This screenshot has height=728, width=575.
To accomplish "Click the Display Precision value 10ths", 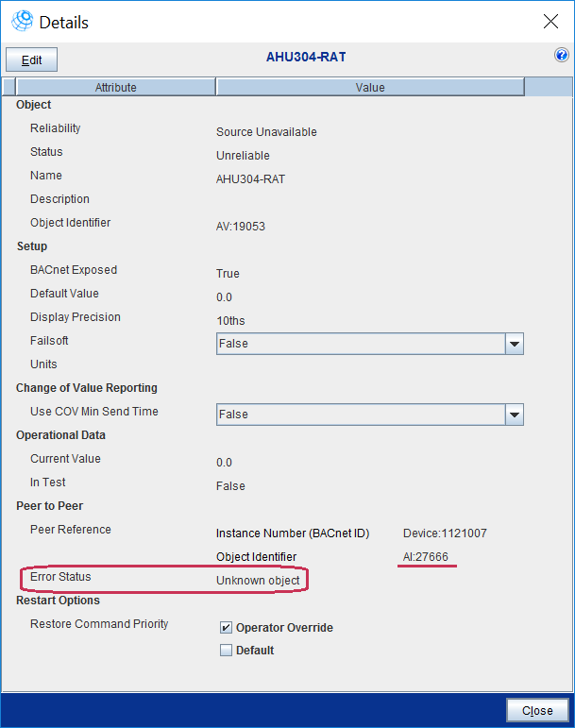I will pos(230,321).
